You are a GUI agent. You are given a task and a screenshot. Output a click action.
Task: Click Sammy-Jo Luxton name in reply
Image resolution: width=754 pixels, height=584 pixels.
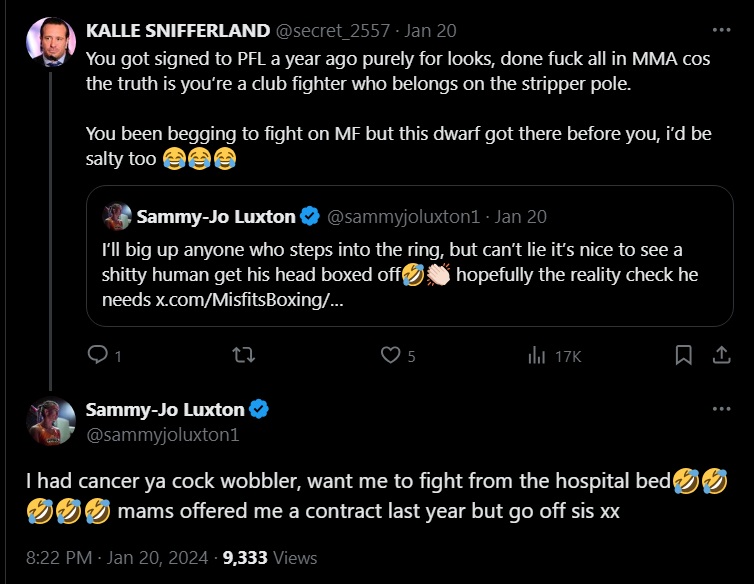[x=164, y=409]
